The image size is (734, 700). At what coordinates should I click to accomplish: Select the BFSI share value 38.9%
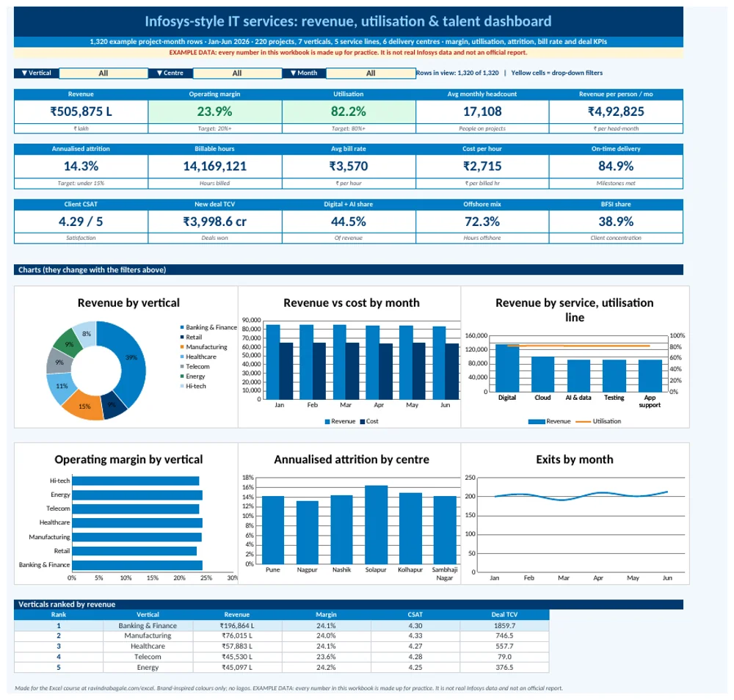pos(616,222)
